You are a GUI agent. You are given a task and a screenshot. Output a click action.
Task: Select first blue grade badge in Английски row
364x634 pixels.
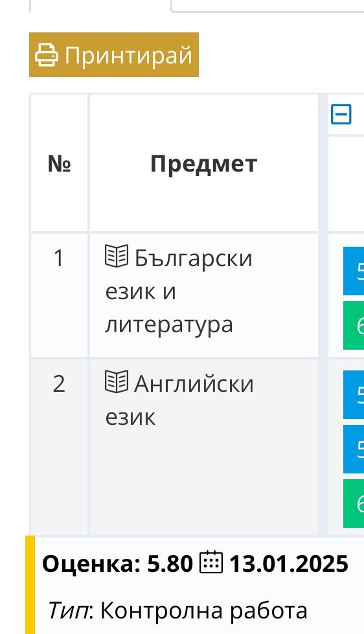click(x=354, y=394)
